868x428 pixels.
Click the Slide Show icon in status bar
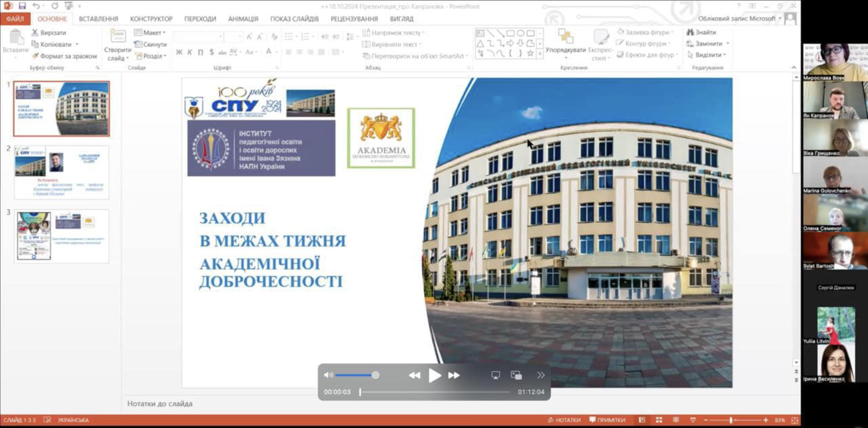point(693,420)
